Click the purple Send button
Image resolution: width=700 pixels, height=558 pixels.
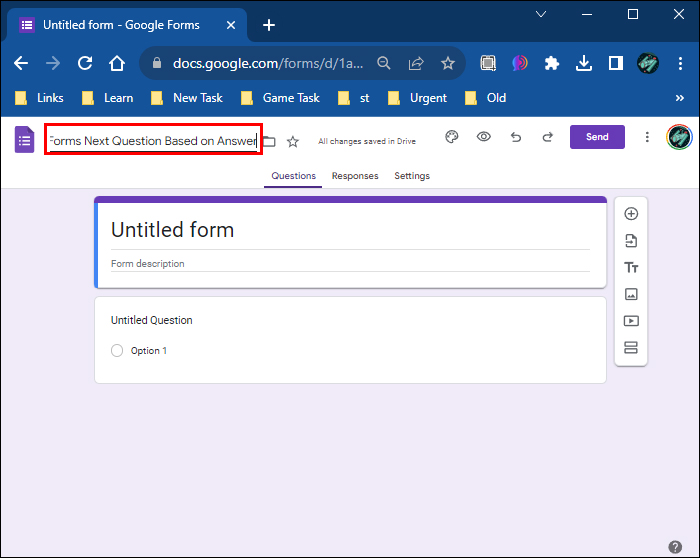[597, 137]
